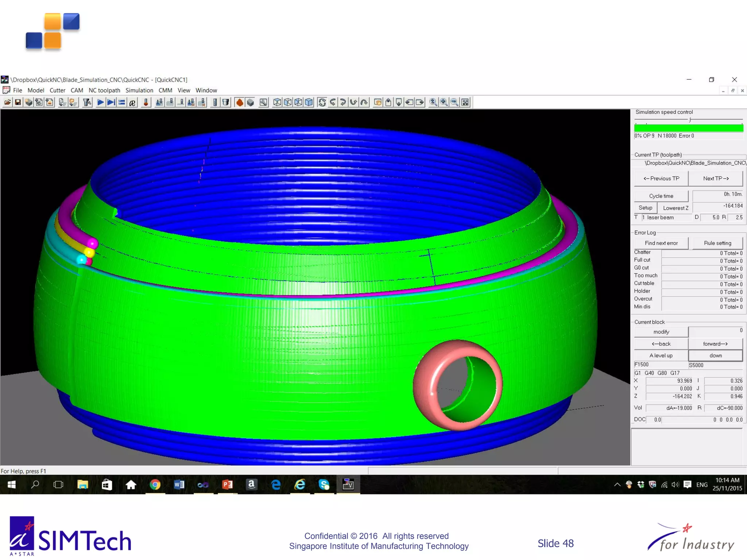Click the rotate view circular arrows icon
Image resolution: width=747 pixels, height=560 pixels.
coord(322,102)
